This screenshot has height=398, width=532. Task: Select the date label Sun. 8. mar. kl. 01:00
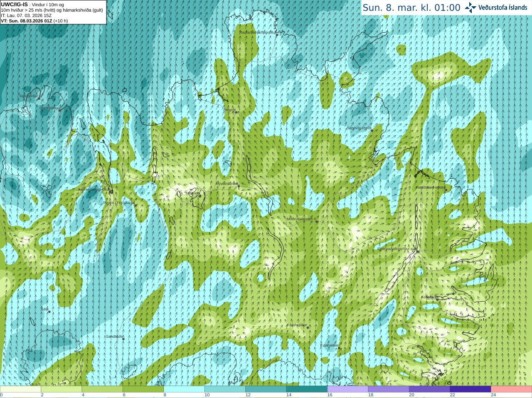coord(411,7)
